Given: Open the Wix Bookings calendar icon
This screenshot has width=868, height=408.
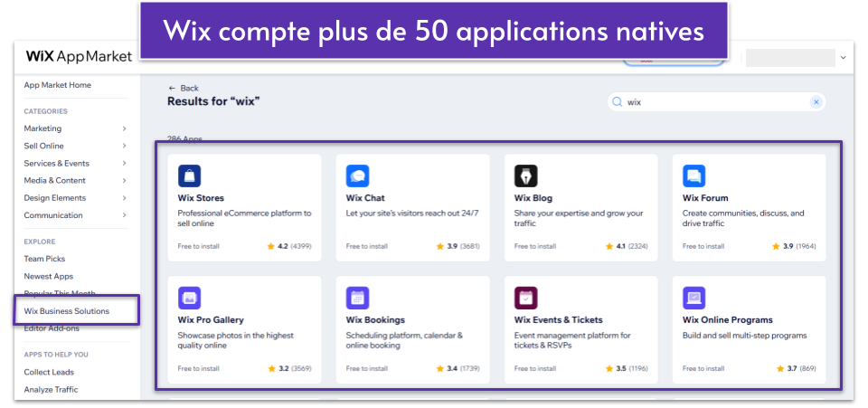Looking at the screenshot, I should point(358,298).
